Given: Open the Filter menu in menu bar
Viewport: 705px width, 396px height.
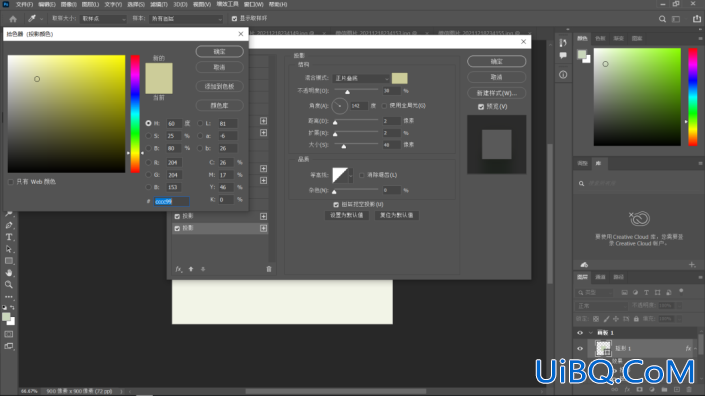Looking at the screenshot, I should pyautogui.click(x=159, y=4).
